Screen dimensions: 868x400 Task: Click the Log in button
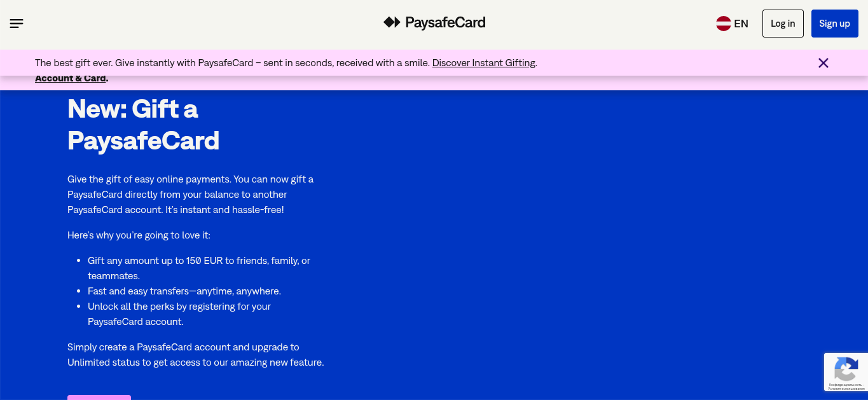[x=783, y=24]
